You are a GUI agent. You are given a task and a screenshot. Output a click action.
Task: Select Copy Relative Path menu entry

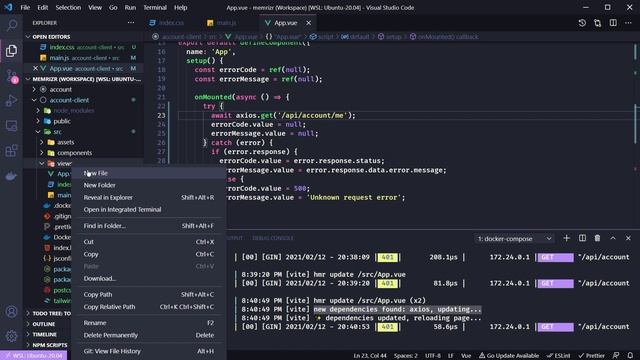point(149,307)
